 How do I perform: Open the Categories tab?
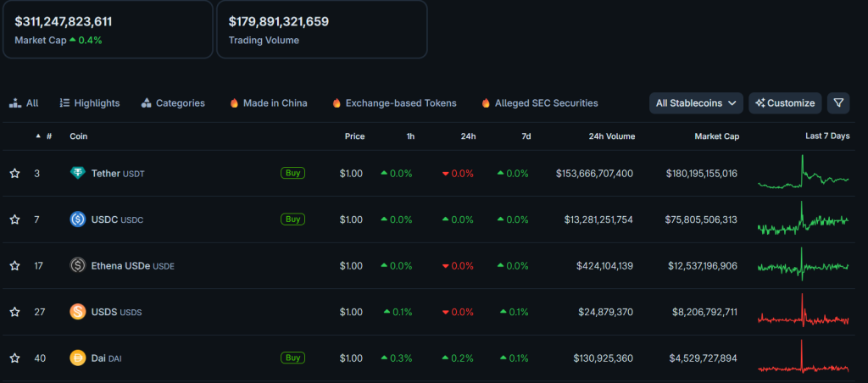(173, 103)
